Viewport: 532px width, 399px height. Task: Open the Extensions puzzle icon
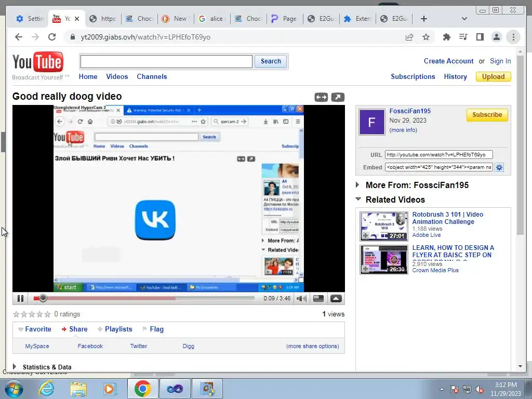pyautogui.click(x=446, y=37)
